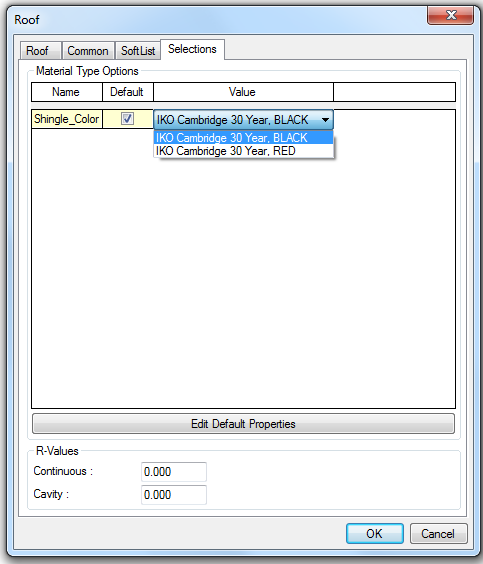Click the Edit Default Properties button
Image resolution: width=483 pixels, height=564 pixels.
[243, 424]
